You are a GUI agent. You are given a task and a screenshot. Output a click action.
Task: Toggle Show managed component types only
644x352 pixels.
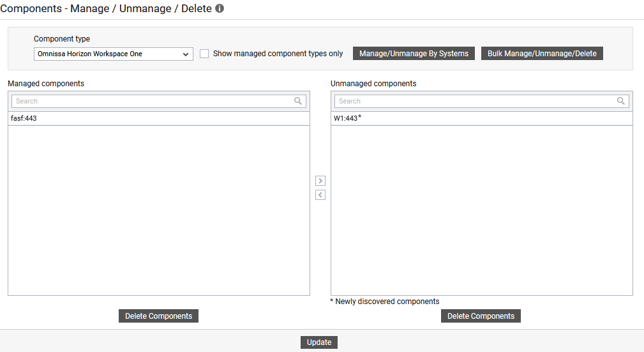pyautogui.click(x=204, y=54)
